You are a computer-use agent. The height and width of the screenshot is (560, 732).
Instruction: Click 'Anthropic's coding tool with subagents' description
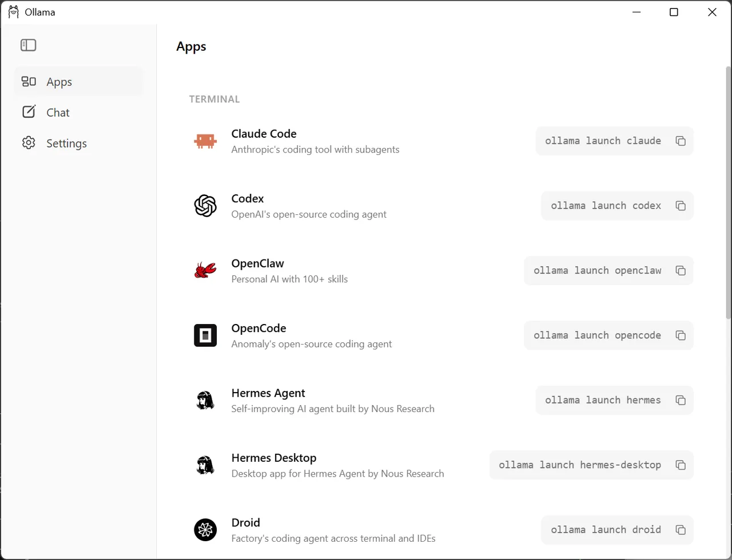coord(315,150)
